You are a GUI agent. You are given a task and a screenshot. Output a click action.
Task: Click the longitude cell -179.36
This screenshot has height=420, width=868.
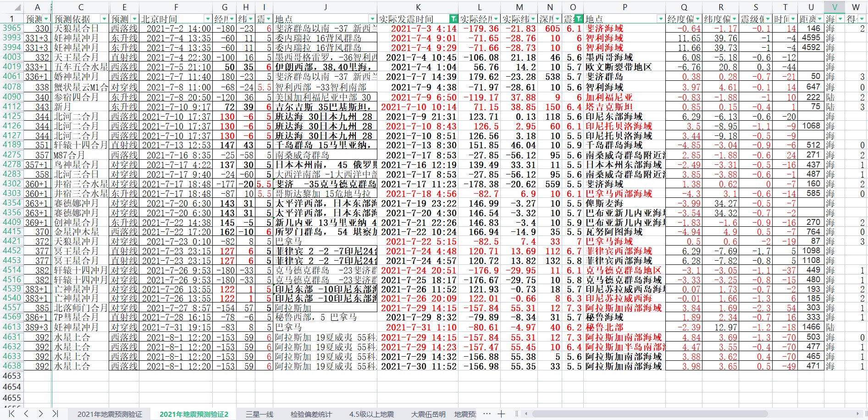click(479, 28)
